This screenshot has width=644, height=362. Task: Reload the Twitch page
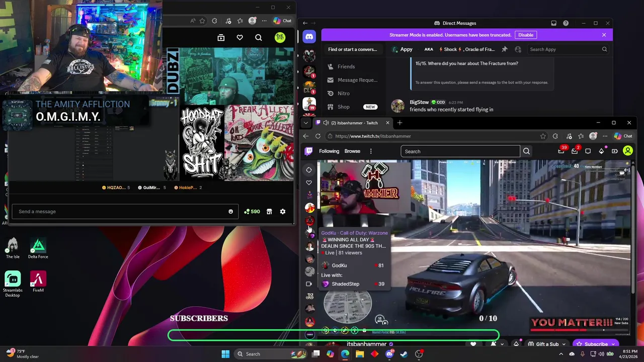coord(318,136)
